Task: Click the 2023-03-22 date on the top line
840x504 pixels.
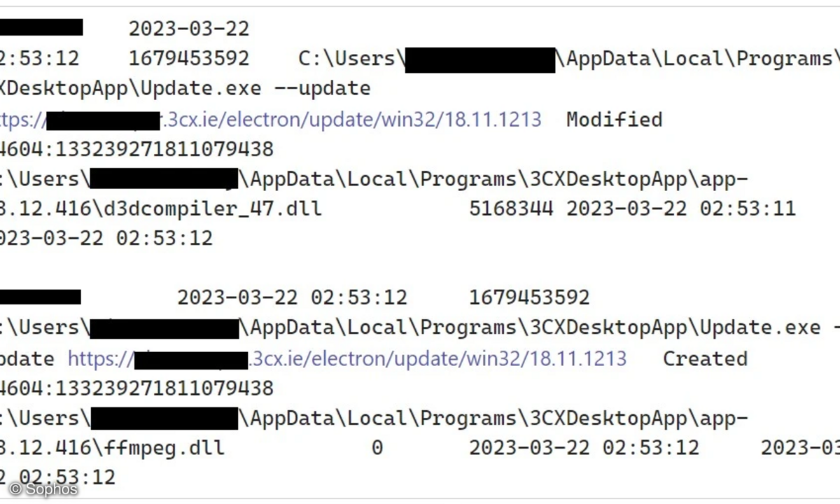Action: click(188, 29)
